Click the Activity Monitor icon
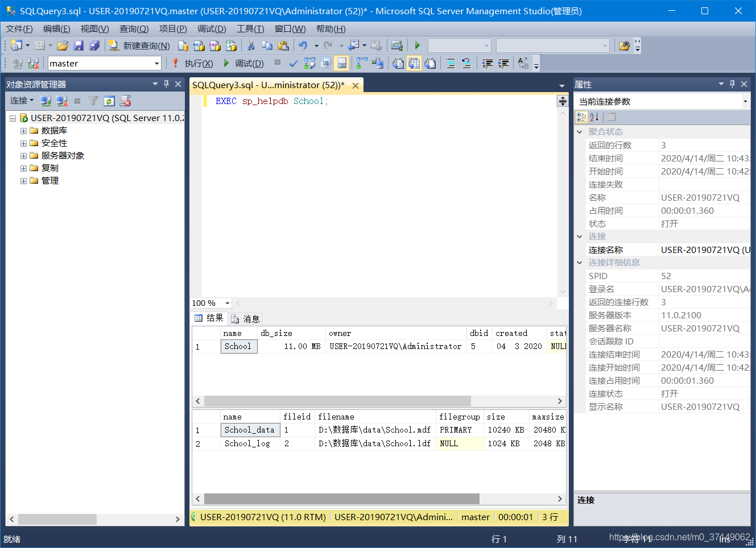The image size is (756, 548). point(397,45)
